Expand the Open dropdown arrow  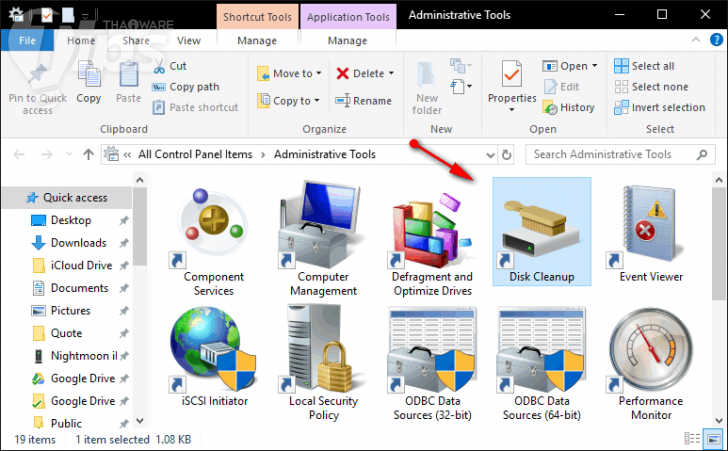[595, 66]
